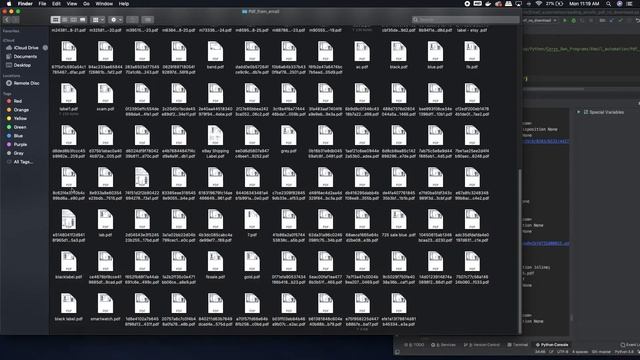Expand Special Variables in PyCharm
640x360 pixels.
578,112
